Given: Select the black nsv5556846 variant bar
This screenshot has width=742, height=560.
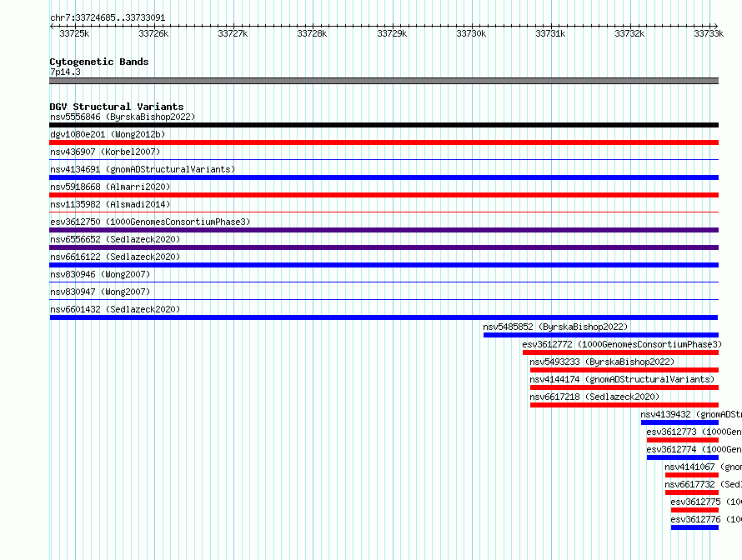Looking at the screenshot, I should pos(384,125).
